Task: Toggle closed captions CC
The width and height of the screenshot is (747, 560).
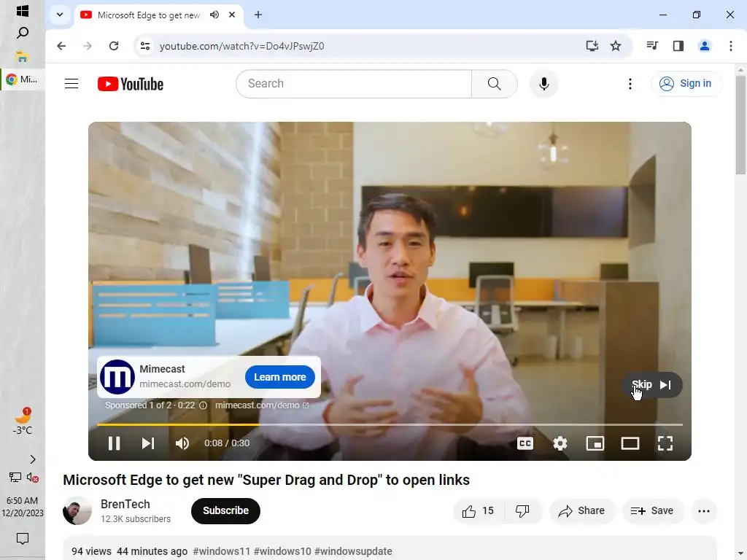Action: coord(525,443)
